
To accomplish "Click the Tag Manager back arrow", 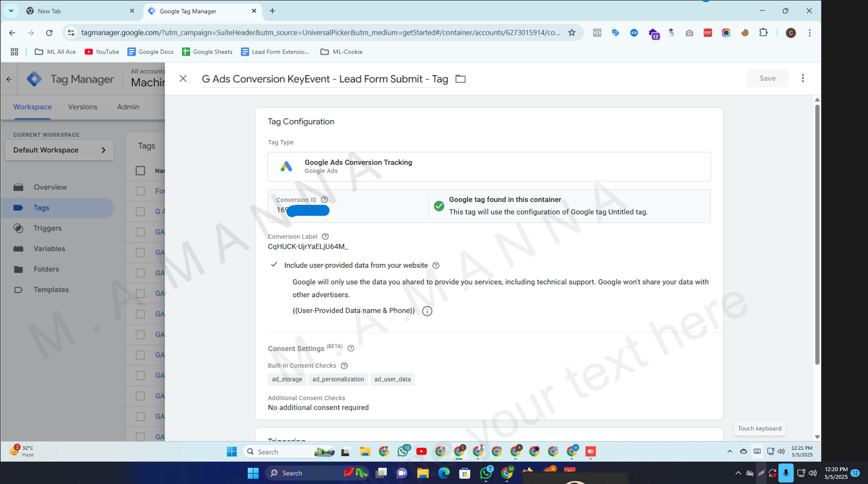I will (9, 79).
